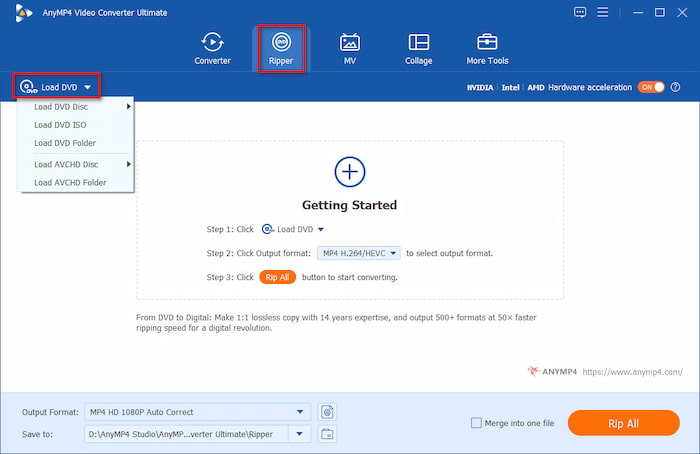
Task: Open the output folder icon
Action: pos(327,434)
